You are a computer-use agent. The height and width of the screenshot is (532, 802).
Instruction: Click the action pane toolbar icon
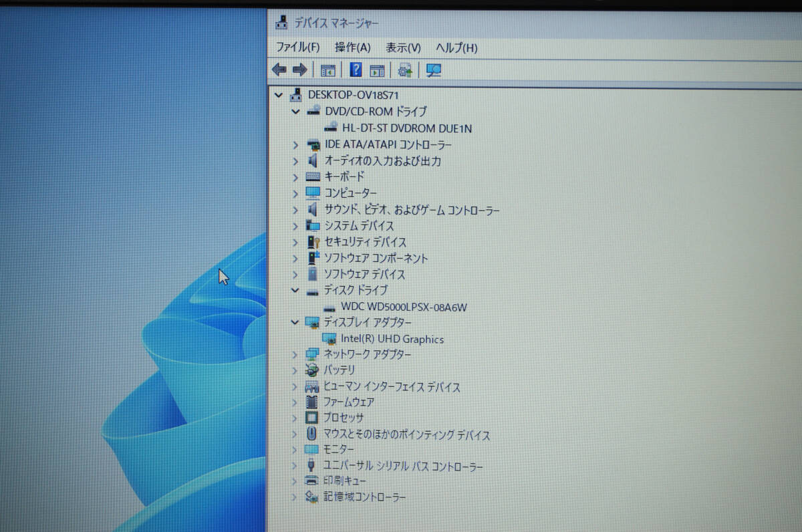click(x=378, y=70)
